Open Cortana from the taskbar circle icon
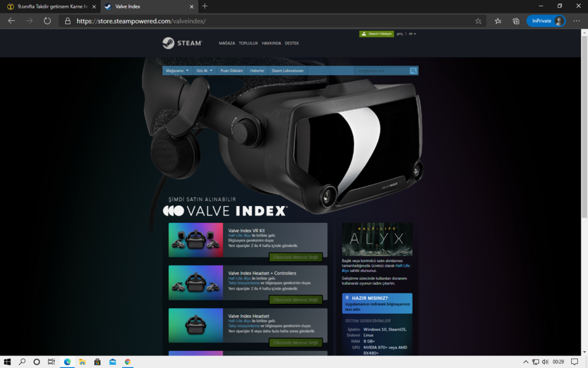 [x=37, y=361]
